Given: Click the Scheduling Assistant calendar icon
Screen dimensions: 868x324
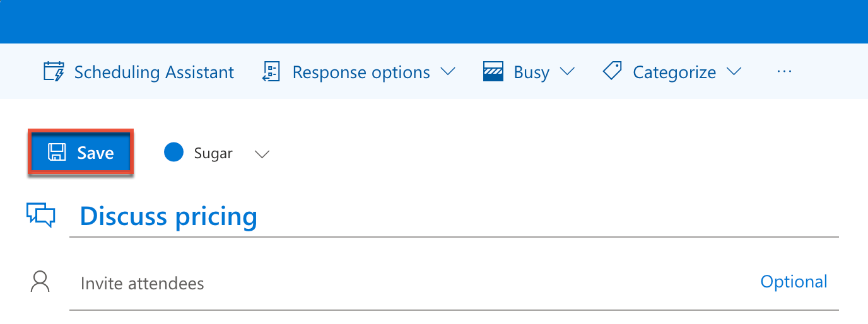Looking at the screenshot, I should point(54,72).
